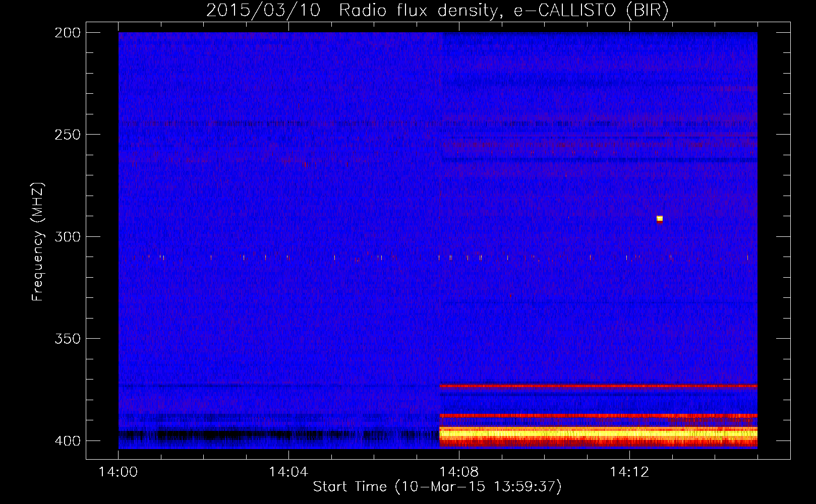Screen dimensions: 816x504
Task: Click the plot title 'Radio flux density, e-CALLISTO (BIR)'
Action: click(503, 10)
